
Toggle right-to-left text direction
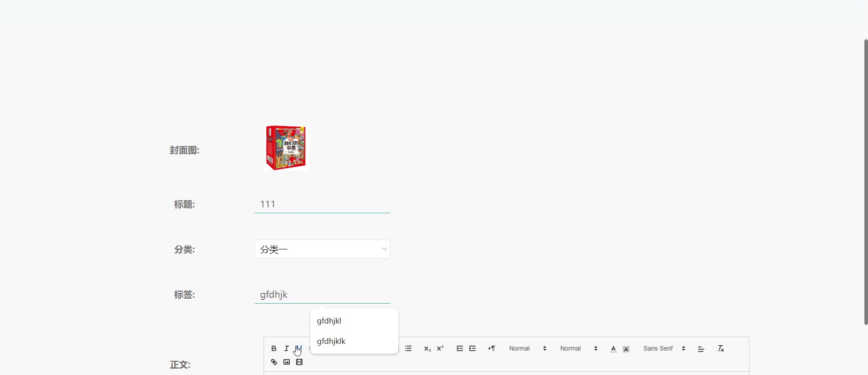point(492,348)
